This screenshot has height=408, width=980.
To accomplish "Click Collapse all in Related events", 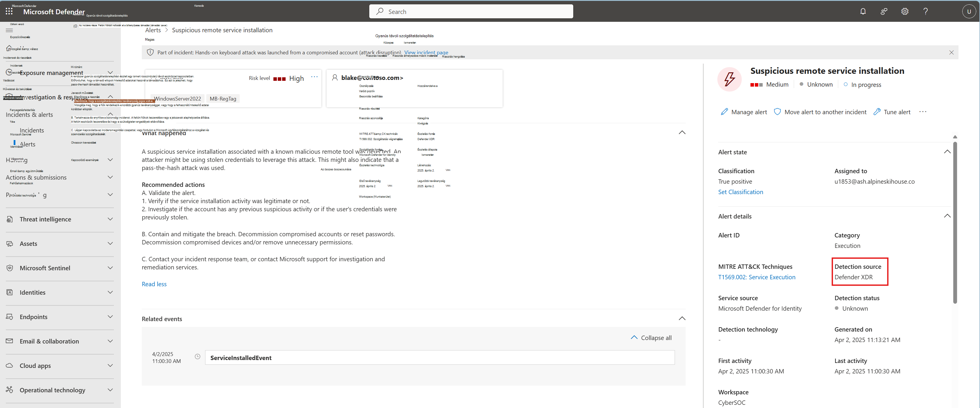I will (x=651, y=338).
